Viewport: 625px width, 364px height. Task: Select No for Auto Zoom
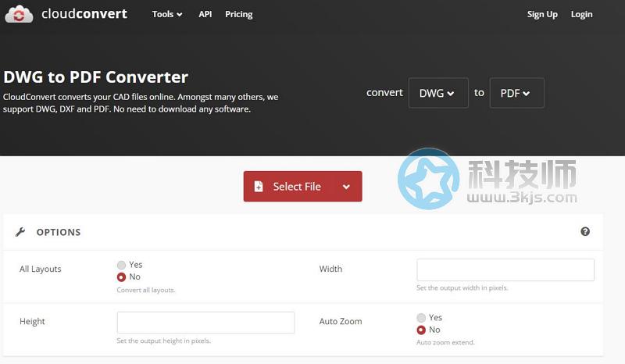(x=421, y=330)
